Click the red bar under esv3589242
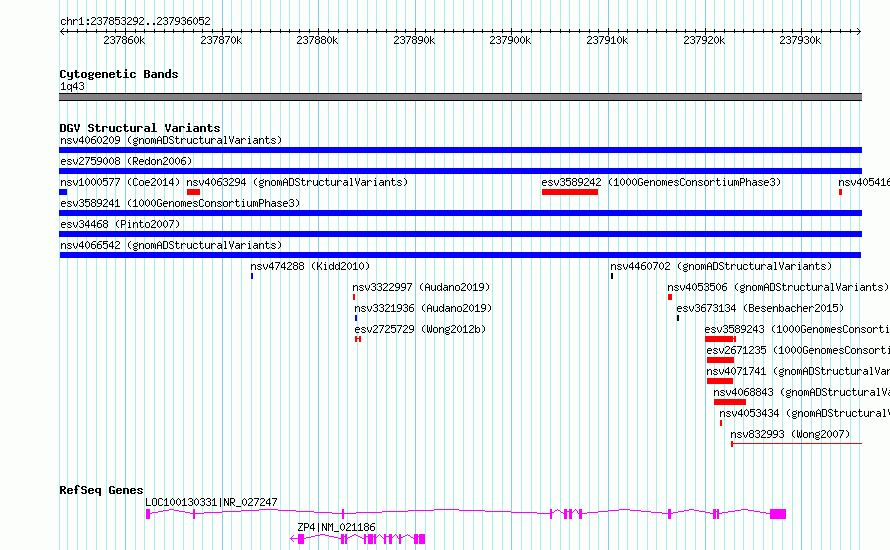Image resolution: width=890 pixels, height=550 pixels. tap(570, 192)
